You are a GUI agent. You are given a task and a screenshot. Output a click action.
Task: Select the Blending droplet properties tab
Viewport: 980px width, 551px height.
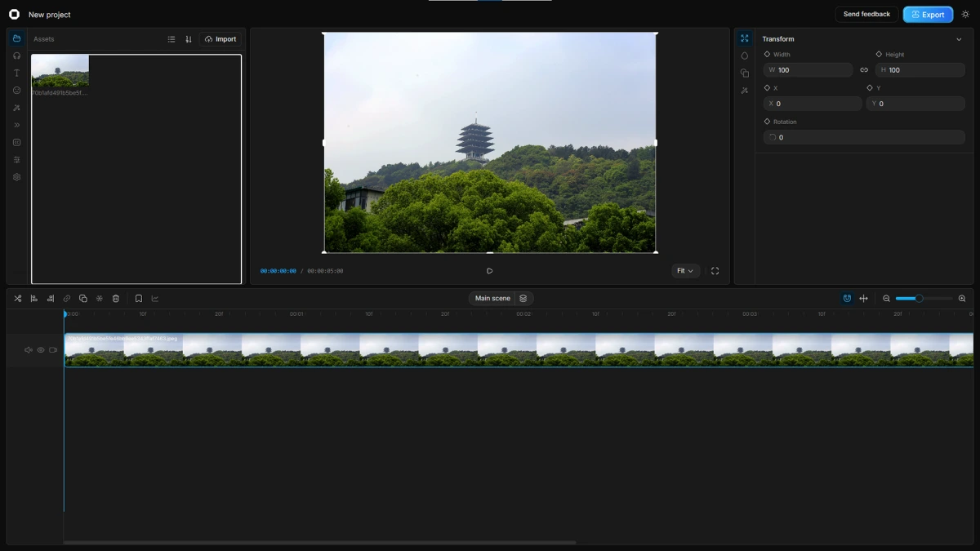(744, 56)
